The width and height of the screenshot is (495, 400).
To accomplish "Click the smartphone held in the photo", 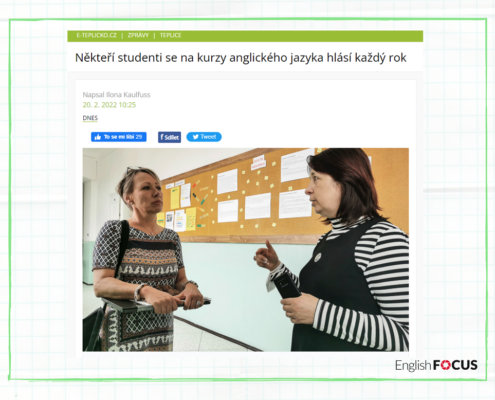I will point(287,285).
